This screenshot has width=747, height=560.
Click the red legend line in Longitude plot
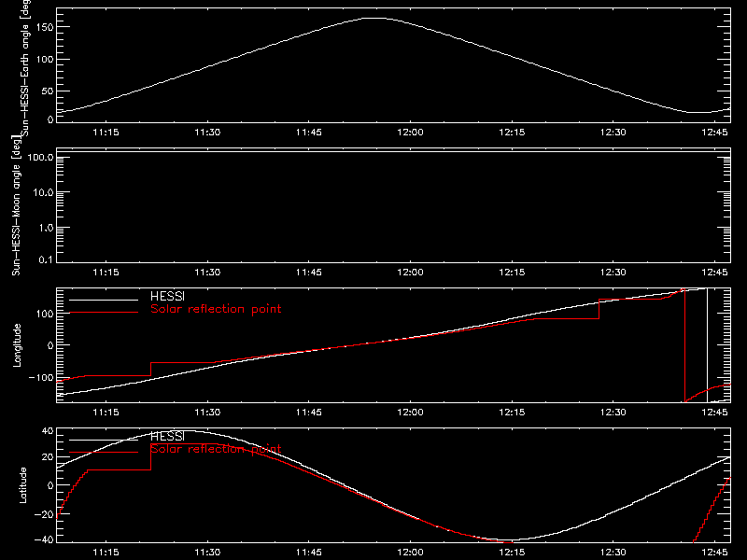[x=104, y=313]
